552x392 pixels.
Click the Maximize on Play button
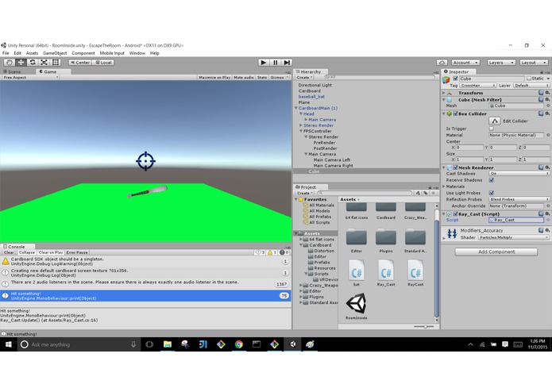(x=214, y=77)
